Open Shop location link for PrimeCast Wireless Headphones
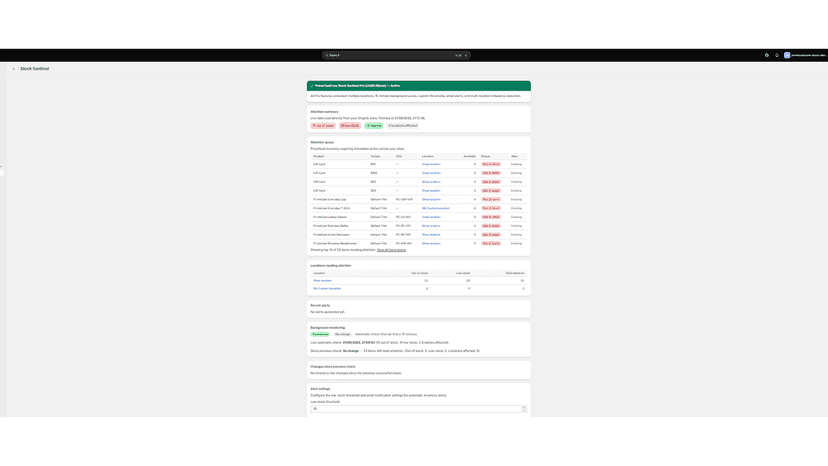This screenshot has height=466, width=828. point(431,244)
